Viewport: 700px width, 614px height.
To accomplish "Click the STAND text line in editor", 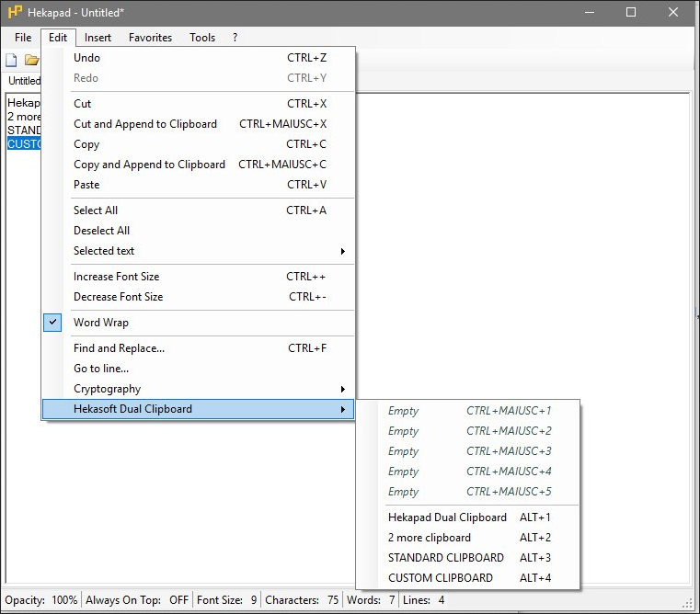I will coord(24,131).
